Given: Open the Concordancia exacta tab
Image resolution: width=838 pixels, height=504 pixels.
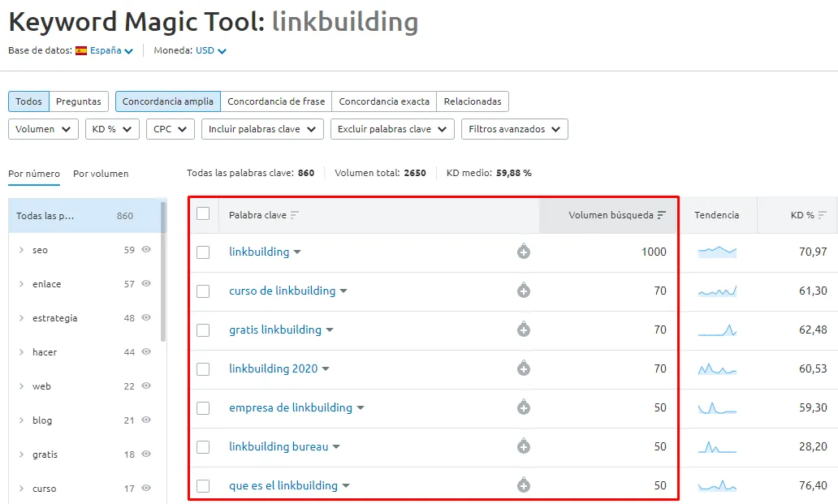Looking at the screenshot, I should pos(384,101).
